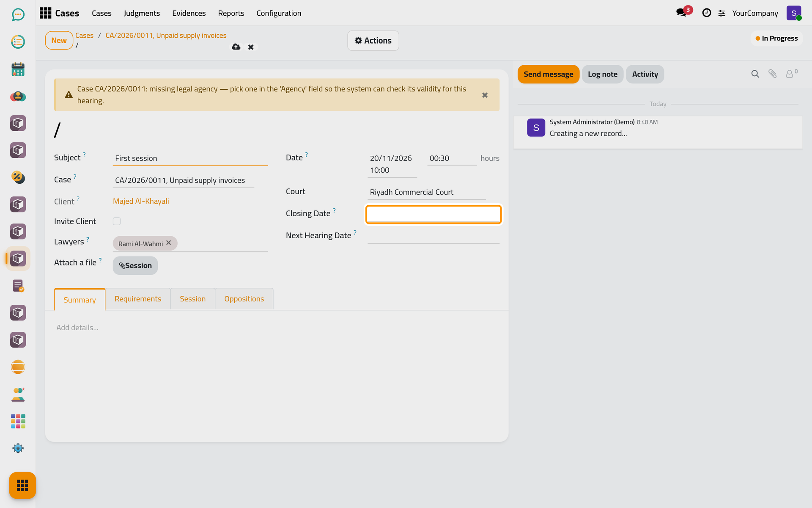Open the Evidences menu
Viewport: 812px width, 508px height.
coord(189,13)
